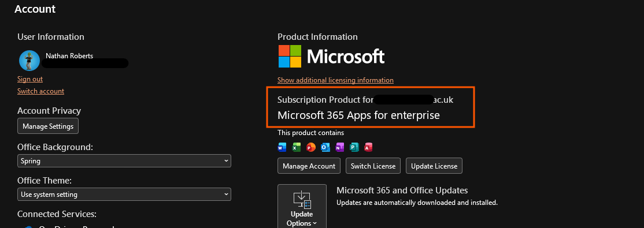
Task: Click the PowerPoint app icon
Action: [311, 147]
